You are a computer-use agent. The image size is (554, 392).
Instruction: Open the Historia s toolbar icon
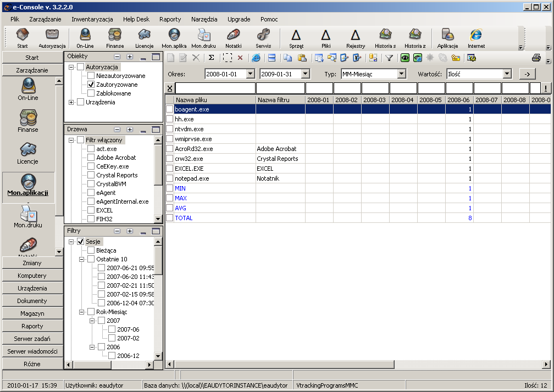click(385, 38)
